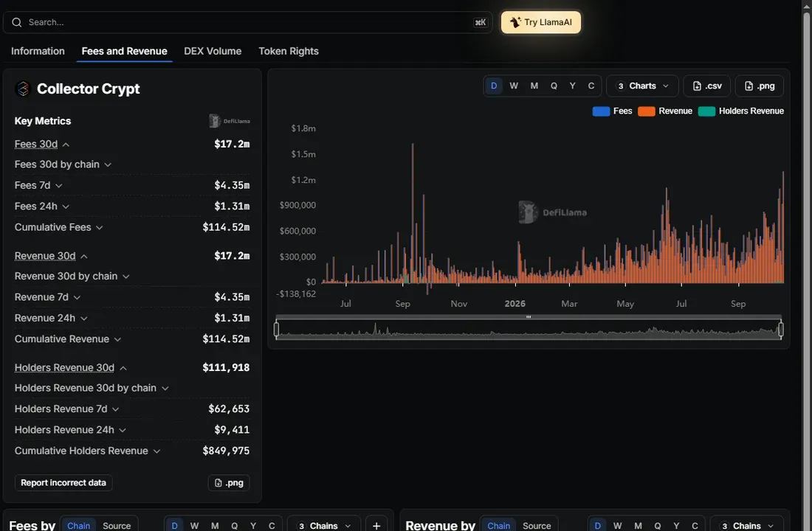Click the $114.52m Cumulative Fees value

click(x=226, y=227)
